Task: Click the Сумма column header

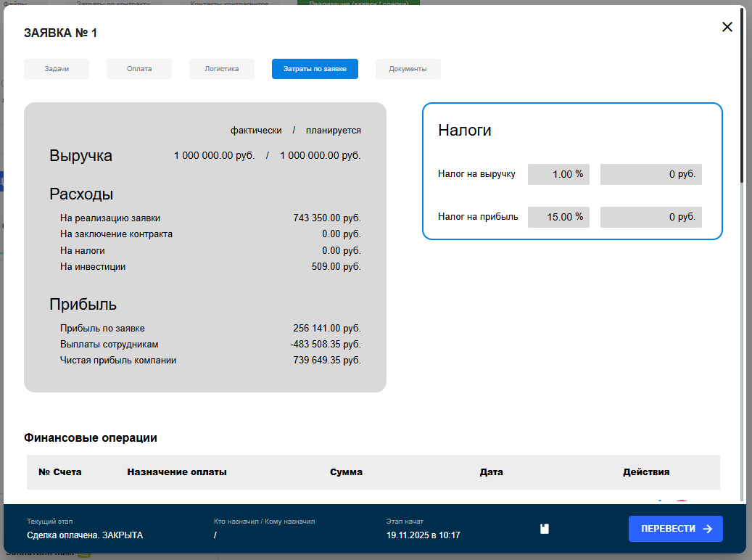Action: pos(346,472)
